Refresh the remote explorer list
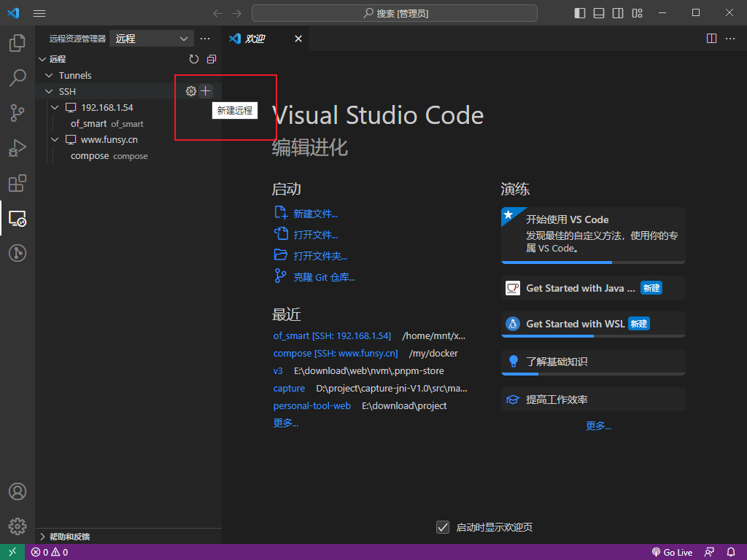The height and width of the screenshot is (560, 747). (194, 59)
